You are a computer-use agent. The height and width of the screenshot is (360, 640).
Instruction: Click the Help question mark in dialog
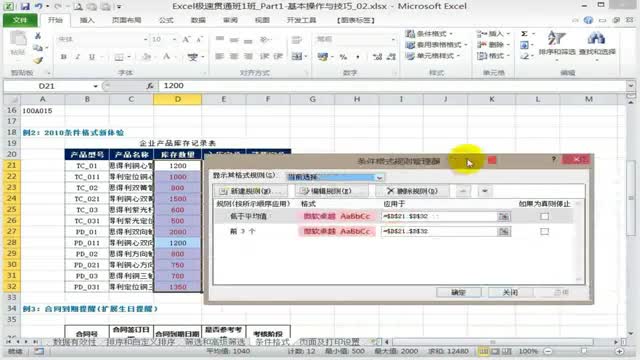tap(553, 159)
